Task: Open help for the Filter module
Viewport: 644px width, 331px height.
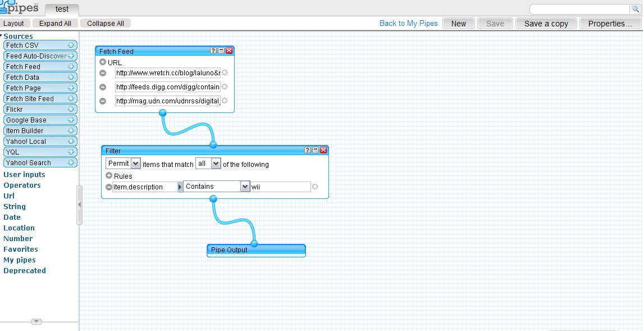Action: tap(308, 151)
